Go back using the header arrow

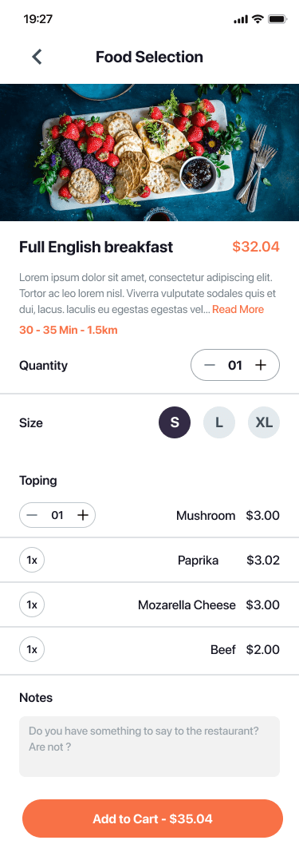37,57
